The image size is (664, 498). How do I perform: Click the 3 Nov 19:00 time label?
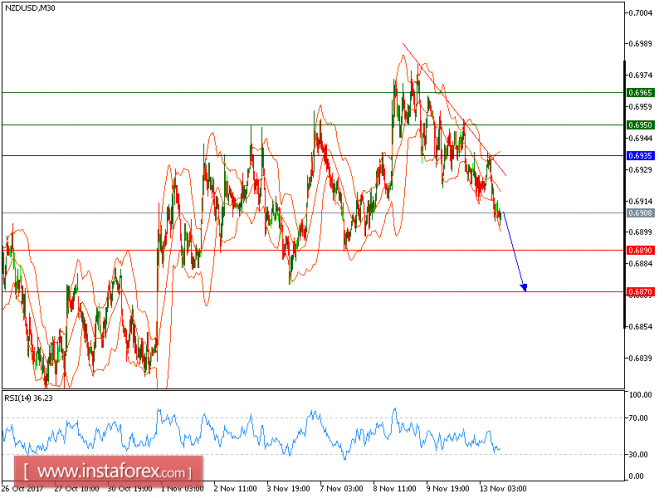tap(288, 489)
